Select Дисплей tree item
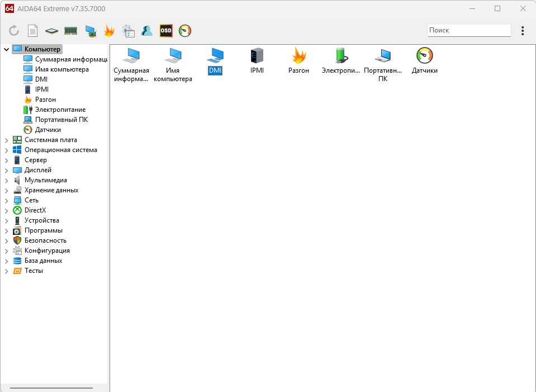536x392 pixels. pos(32,170)
